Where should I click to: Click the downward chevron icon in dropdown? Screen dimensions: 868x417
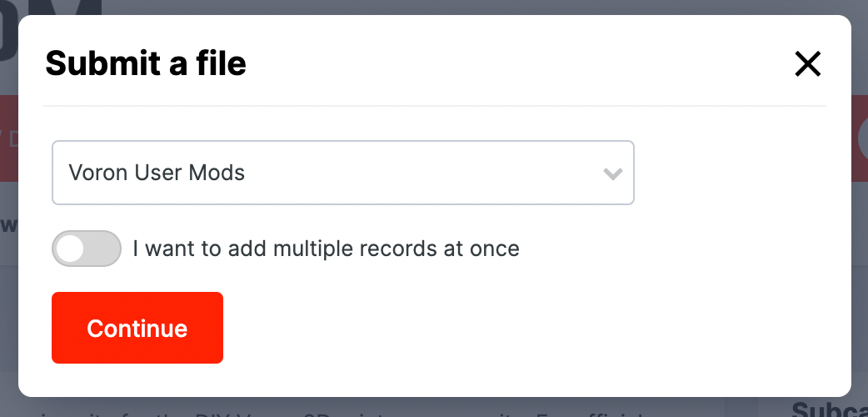(x=613, y=173)
